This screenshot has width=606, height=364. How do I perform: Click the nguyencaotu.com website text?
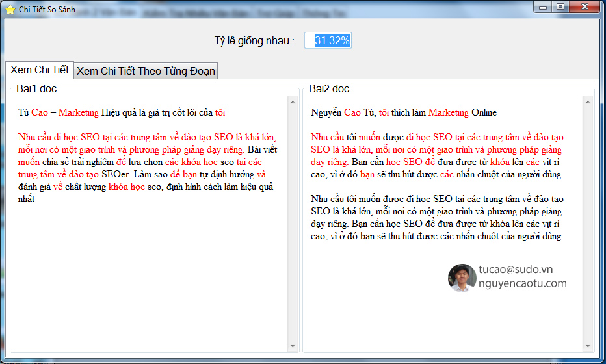[522, 283]
